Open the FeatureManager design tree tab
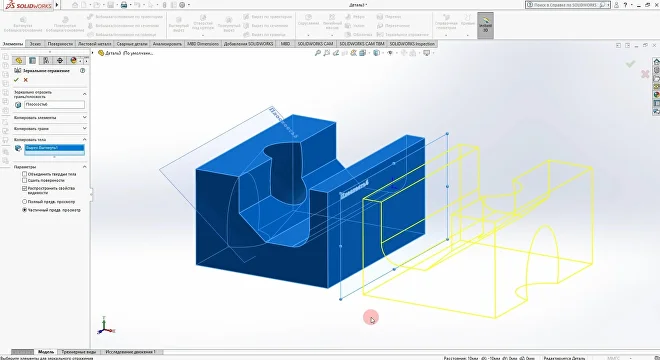This screenshot has height=360, width=660. click(x=19, y=61)
